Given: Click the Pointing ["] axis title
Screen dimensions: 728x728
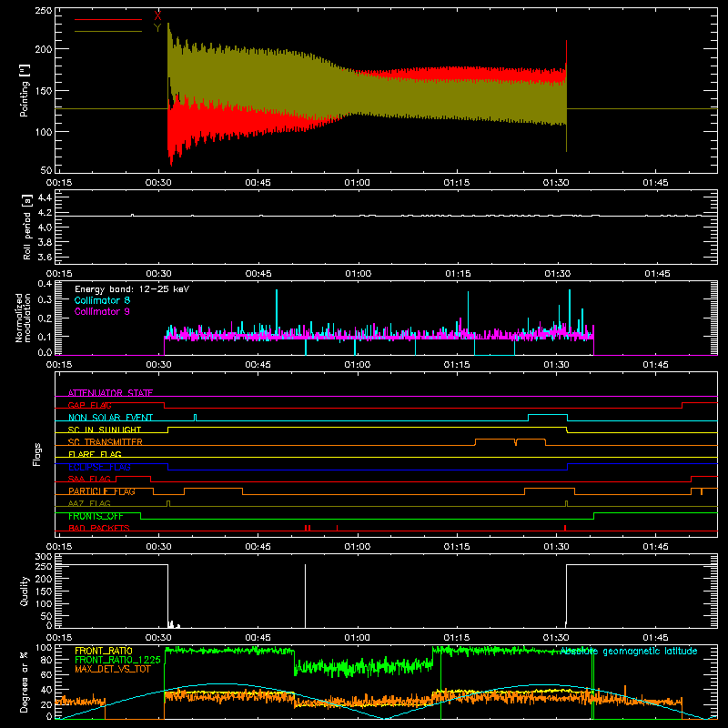Looking at the screenshot, I should 25,90.
